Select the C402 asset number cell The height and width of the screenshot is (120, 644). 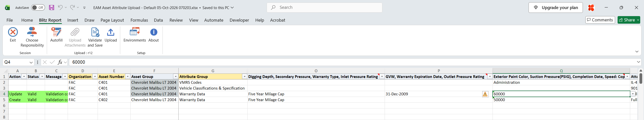[x=114, y=100]
